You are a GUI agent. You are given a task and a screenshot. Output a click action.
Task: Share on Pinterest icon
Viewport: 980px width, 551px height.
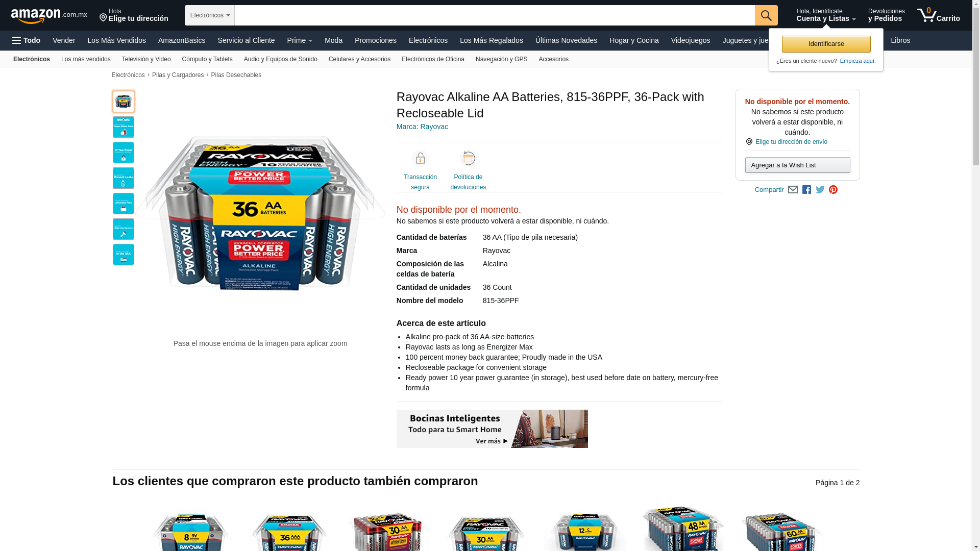[x=834, y=190]
